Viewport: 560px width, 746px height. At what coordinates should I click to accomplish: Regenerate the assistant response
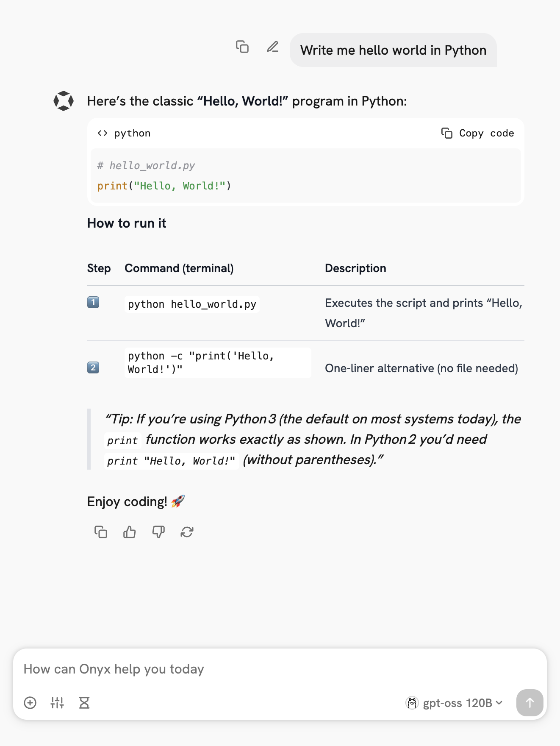[187, 532]
